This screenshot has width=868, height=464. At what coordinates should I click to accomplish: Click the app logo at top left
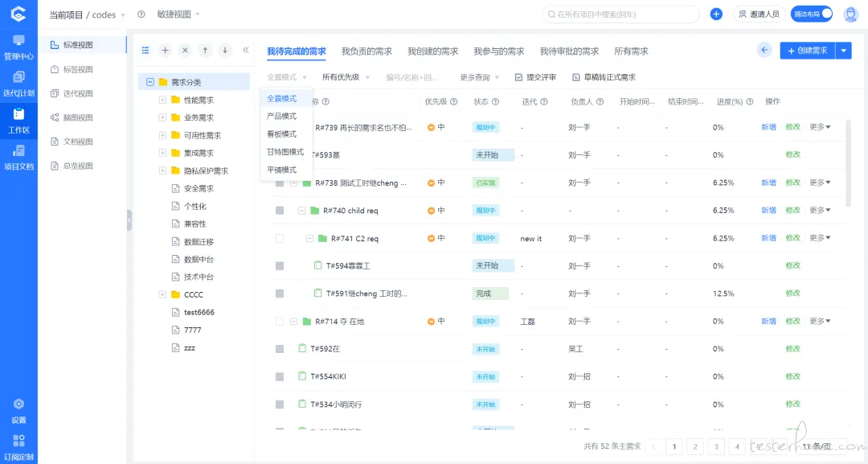(18, 14)
